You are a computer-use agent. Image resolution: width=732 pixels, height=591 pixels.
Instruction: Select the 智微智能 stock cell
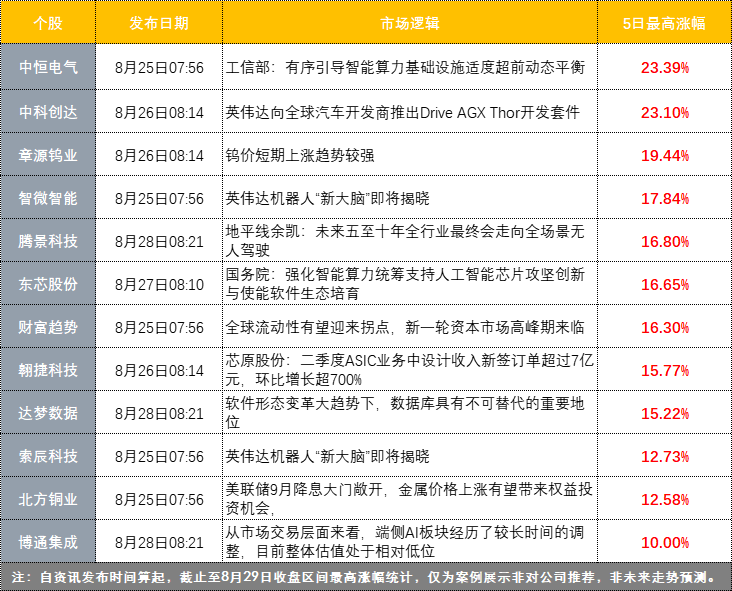48,198
